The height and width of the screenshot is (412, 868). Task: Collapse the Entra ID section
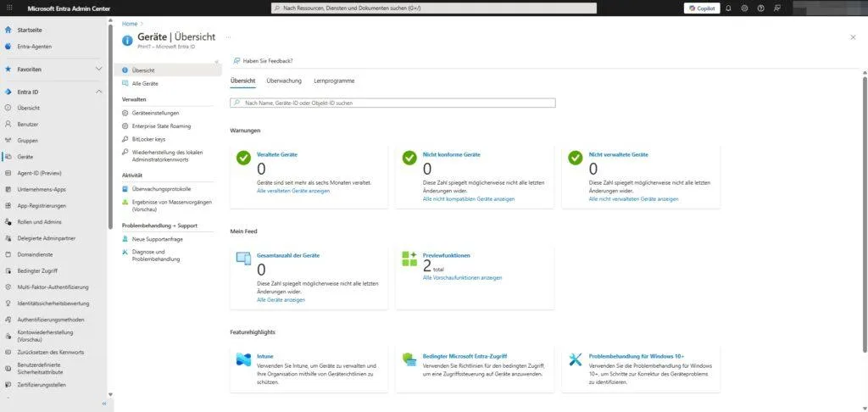pyautogui.click(x=98, y=92)
